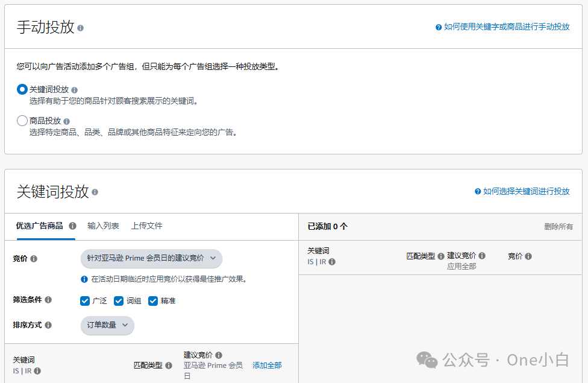Click info icon beside 关键词投放 radio option
The image size is (588, 383).
click(75, 90)
